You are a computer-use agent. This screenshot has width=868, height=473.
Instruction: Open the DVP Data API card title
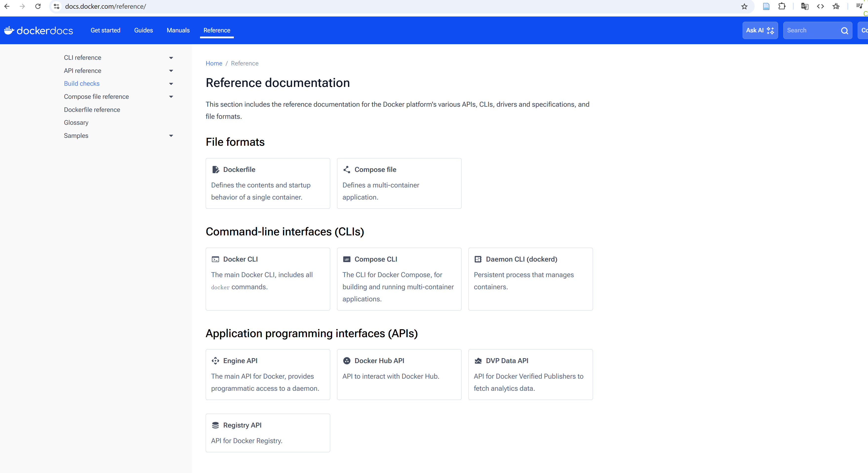click(507, 361)
